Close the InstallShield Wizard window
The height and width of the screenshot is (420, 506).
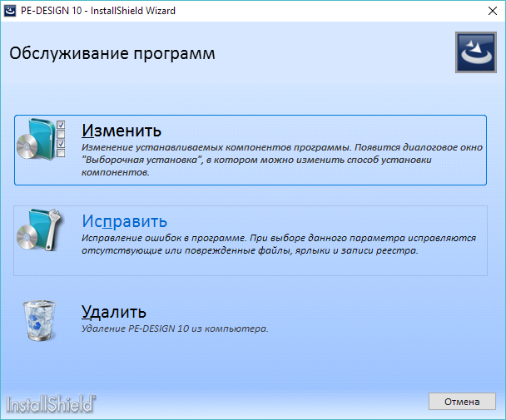[493, 11]
